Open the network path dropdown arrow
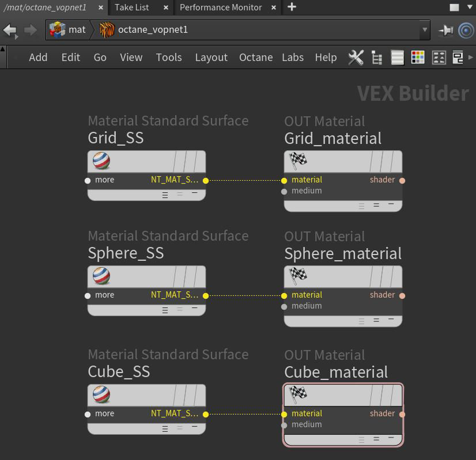 [425, 30]
